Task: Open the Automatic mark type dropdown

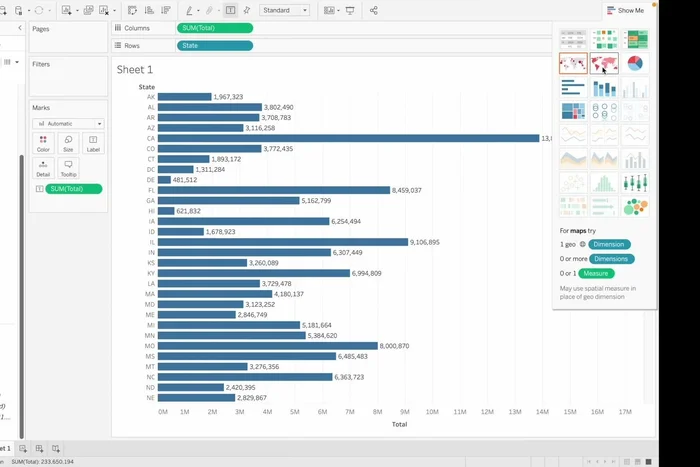Action: [68, 124]
